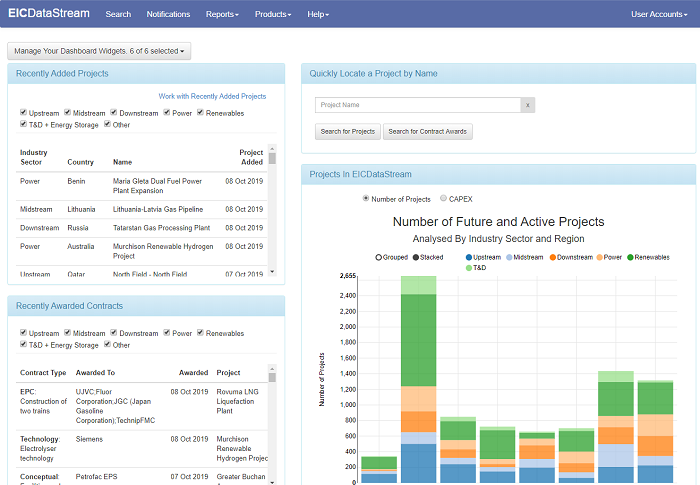
Task: Toggle Renewables series in chart legend
Action: click(x=649, y=257)
